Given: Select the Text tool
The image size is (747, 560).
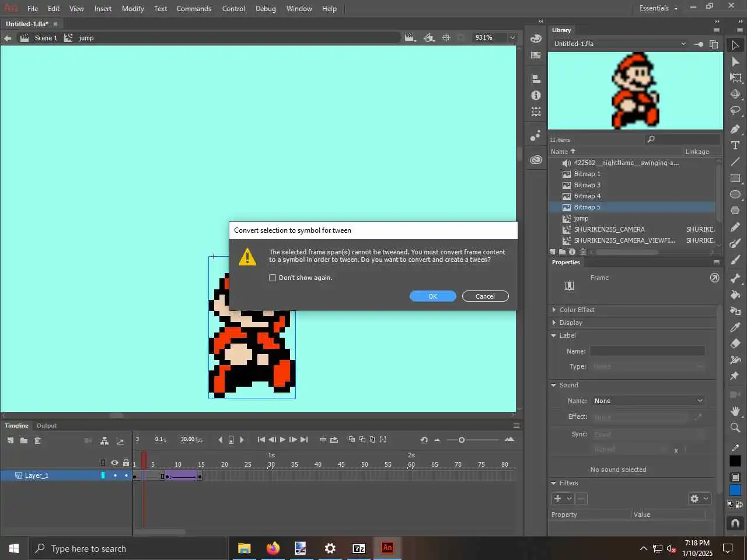Looking at the screenshot, I should (x=735, y=145).
